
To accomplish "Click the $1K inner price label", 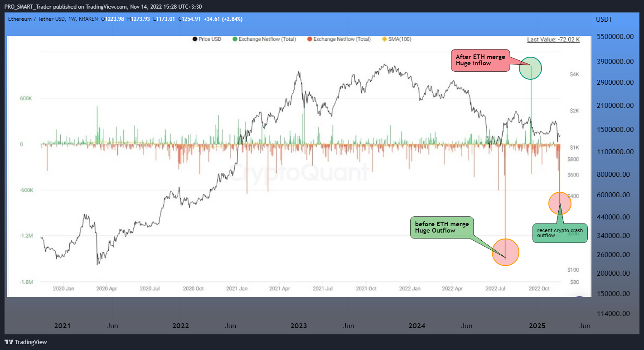I will (x=575, y=148).
